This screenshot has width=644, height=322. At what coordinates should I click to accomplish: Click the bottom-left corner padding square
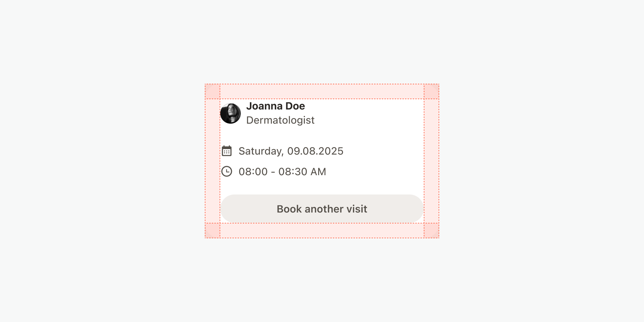click(213, 231)
